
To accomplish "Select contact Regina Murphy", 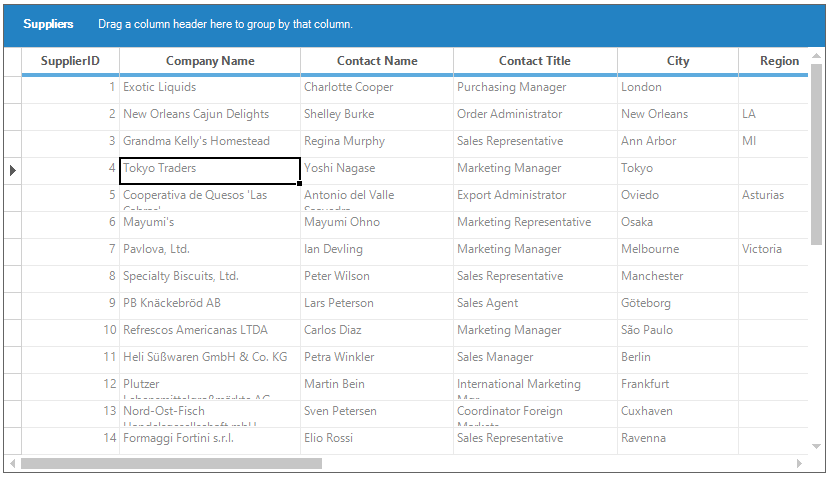I will click(377, 144).
